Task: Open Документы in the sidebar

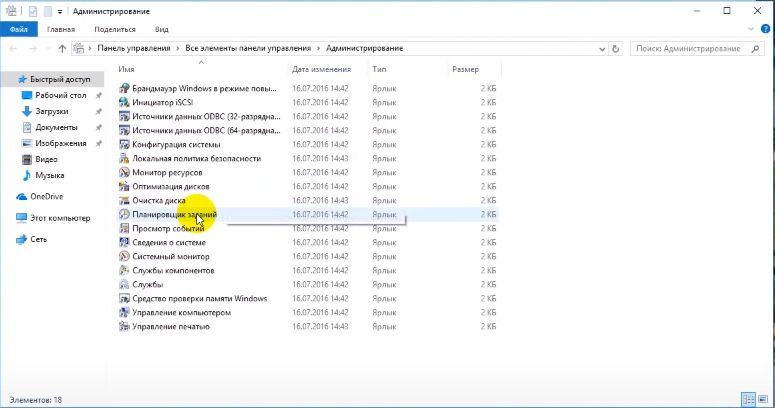Action: [54, 128]
